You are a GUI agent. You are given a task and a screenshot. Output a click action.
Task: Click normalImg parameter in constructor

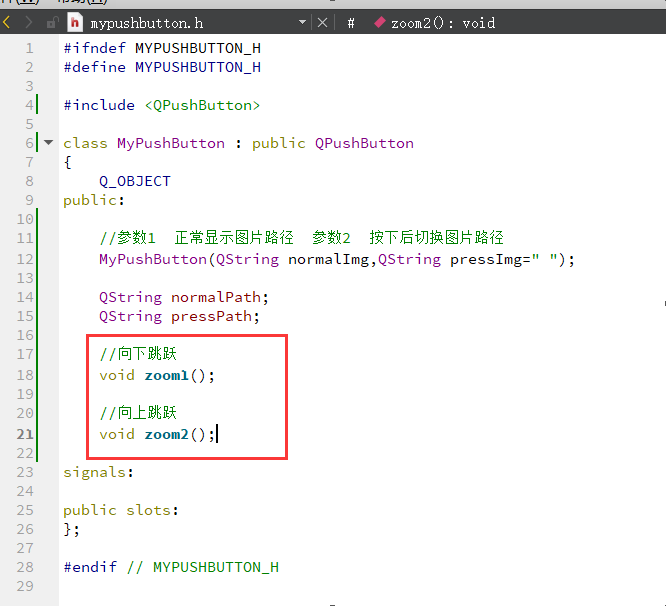point(328,259)
